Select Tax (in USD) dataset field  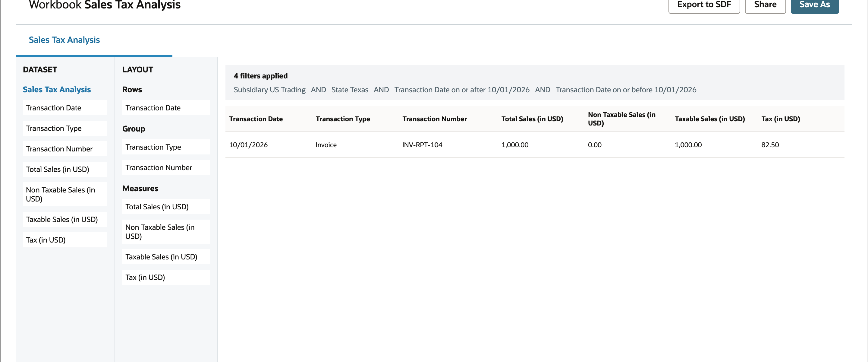pos(65,240)
